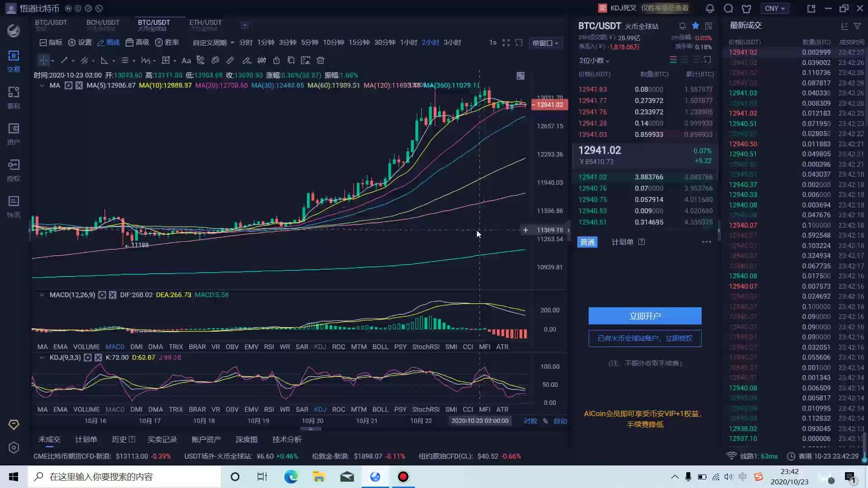Open KDJ indicator settings gear

coord(88,357)
